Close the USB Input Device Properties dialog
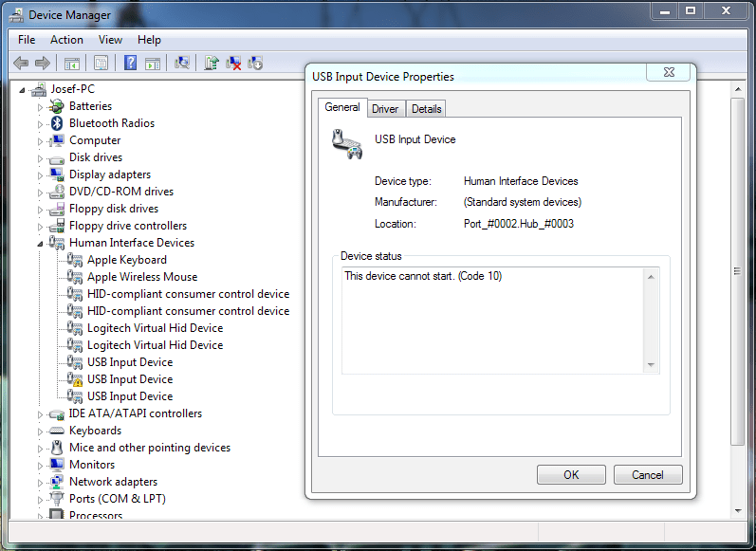This screenshot has width=756, height=551. click(x=669, y=72)
